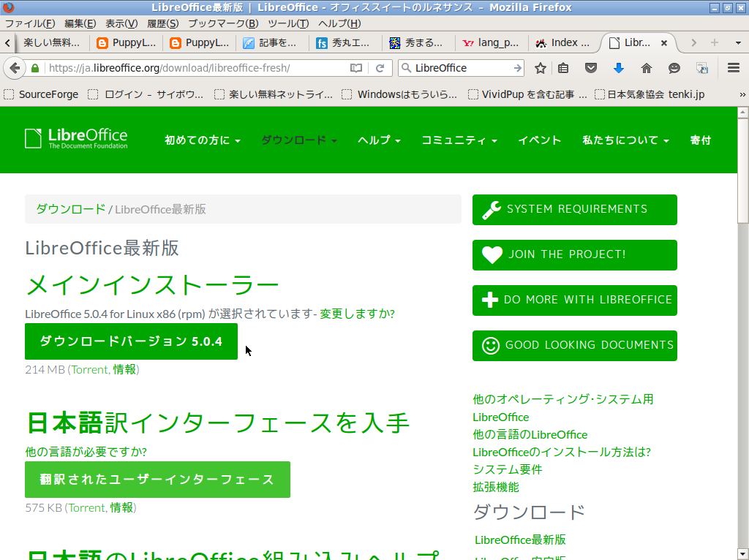This screenshot has width=749, height=560.
Task: Click the search go arrow icon
Action: pos(517,68)
